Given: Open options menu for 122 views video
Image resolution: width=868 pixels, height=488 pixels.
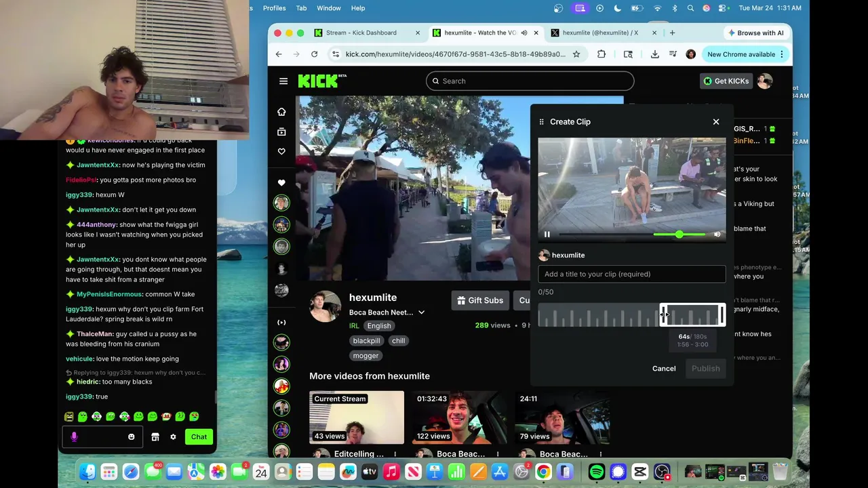Looking at the screenshot, I should pos(498,454).
